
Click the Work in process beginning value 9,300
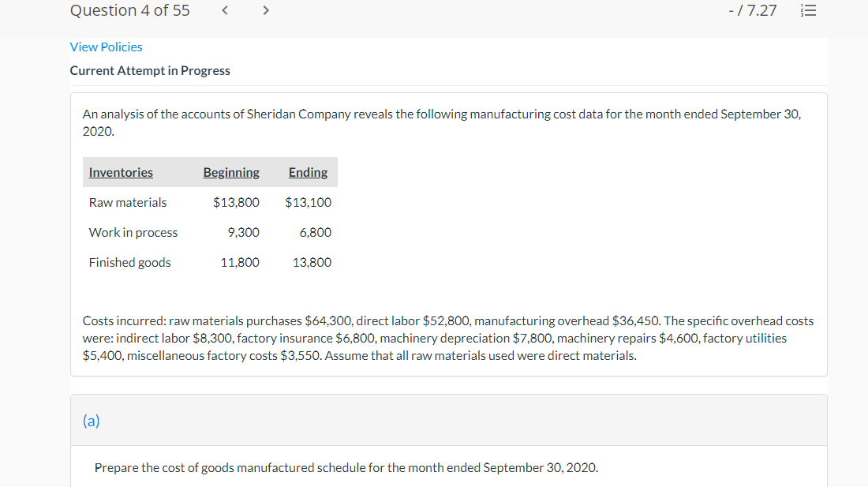tap(243, 233)
